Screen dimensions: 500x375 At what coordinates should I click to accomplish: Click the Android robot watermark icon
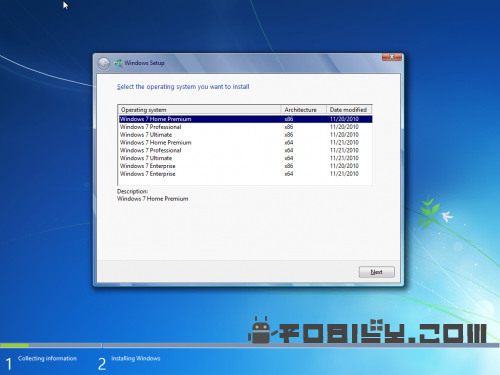261,330
